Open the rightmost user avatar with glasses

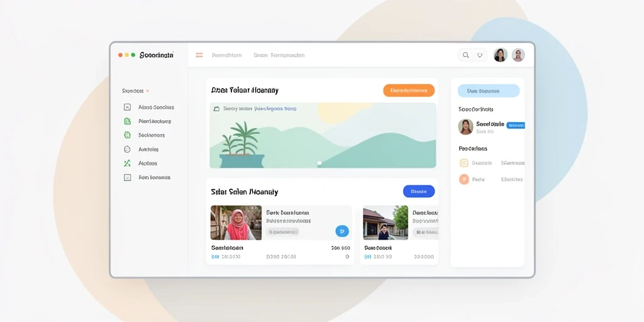[x=518, y=55]
